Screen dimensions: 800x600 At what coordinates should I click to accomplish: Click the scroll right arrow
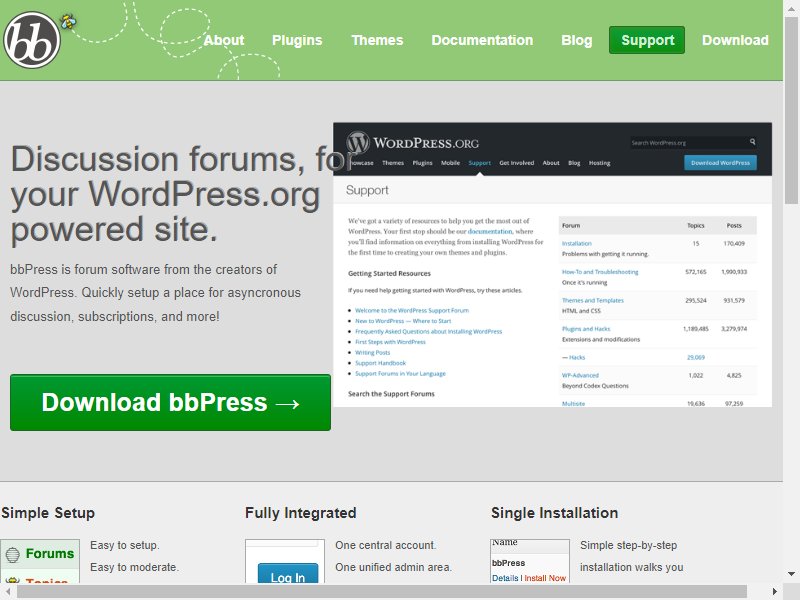point(775,592)
